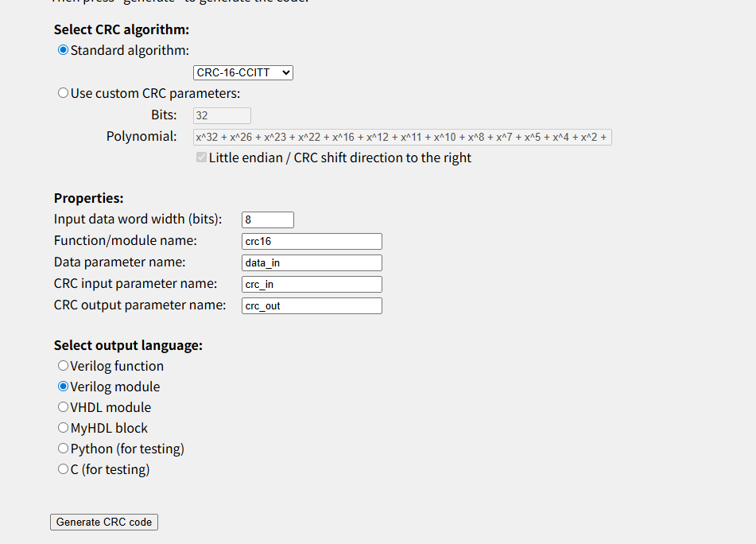This screenshot has width=756, height=544.
Task: Select Use custom CRC parameters option
Action: pos(64,93)
